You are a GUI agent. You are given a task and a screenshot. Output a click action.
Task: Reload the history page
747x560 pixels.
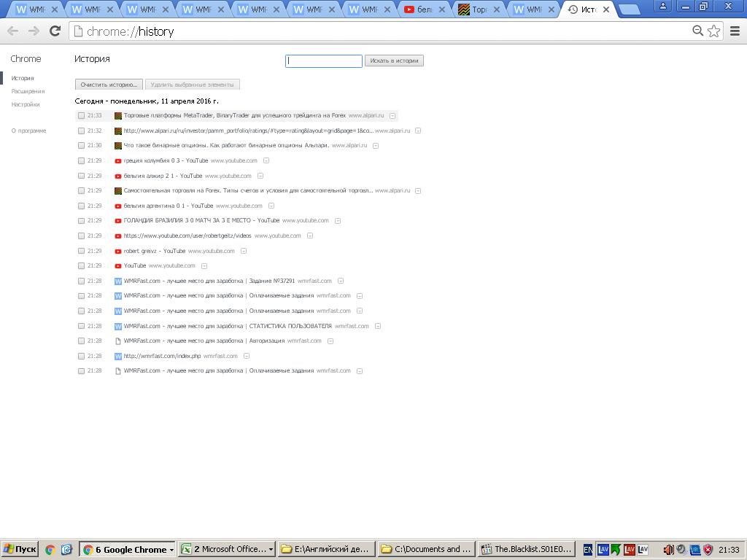pos(55,31)
